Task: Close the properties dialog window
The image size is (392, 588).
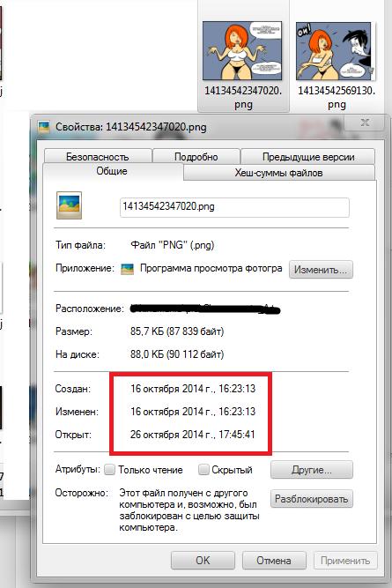Action: (x=365, y=123)
